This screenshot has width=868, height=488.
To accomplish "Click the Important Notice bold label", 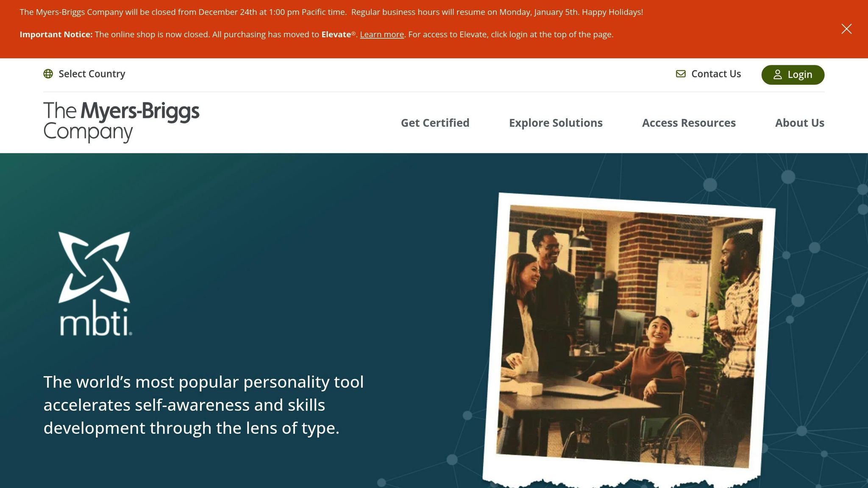I will 56,34.
